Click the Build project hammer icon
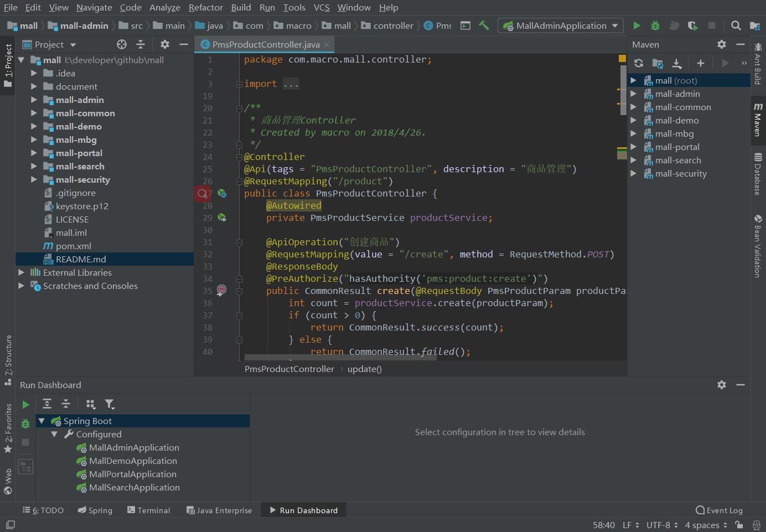Viewport: 766px width, 532px height. [484, 25]
